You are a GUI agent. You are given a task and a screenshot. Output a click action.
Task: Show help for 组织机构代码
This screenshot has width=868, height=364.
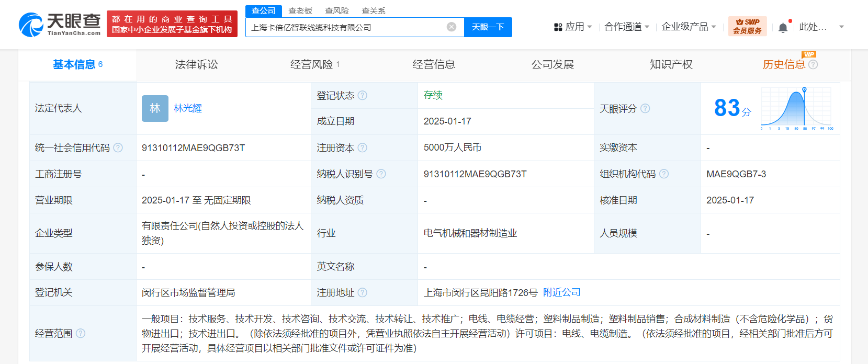click(664, 174)
